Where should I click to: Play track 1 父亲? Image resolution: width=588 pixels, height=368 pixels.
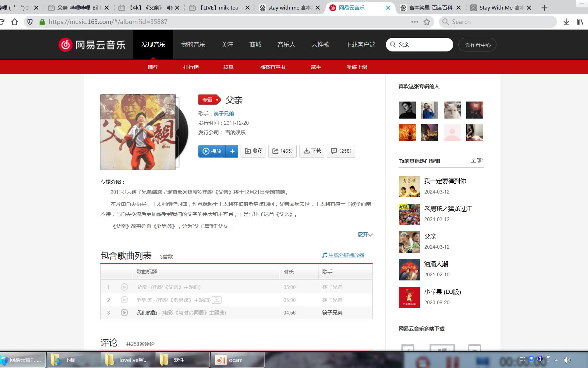(124, 287)
